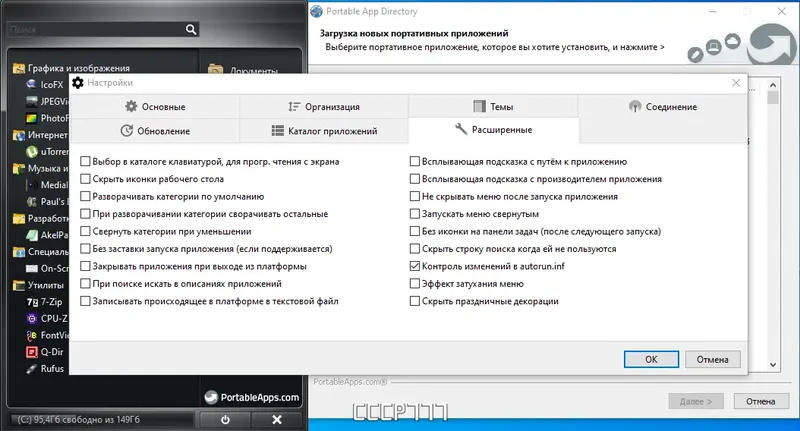The height and width of the screenshot is (431, 800).
Task: Click the search magnifier icon
Action: click(x=191, y=30)
